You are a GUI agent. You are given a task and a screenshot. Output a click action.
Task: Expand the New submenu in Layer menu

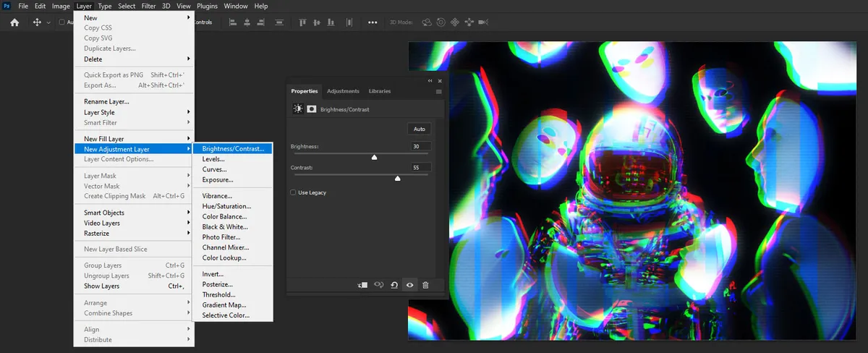(x=134, y=17)
